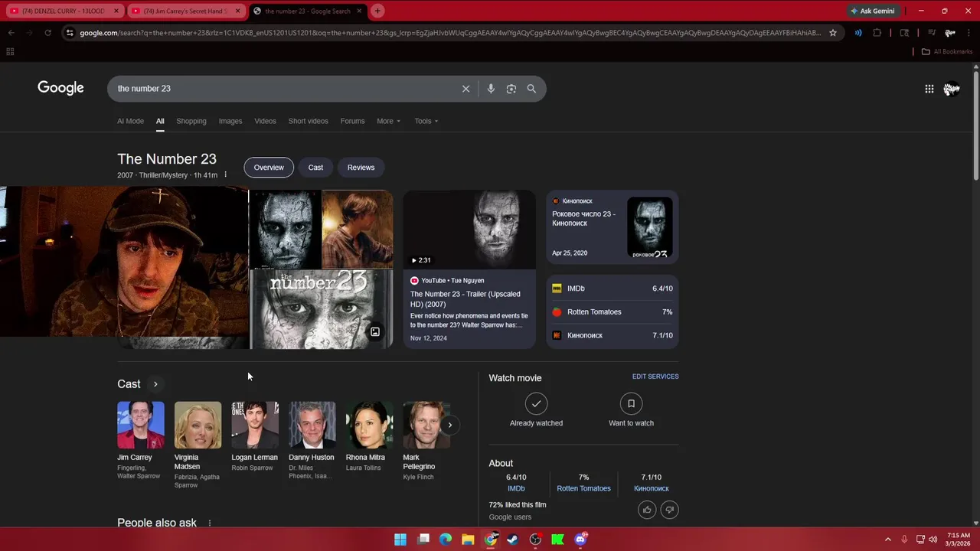Click the thumbs up like icon
980x551 pixels.
(x=647, y=510)
